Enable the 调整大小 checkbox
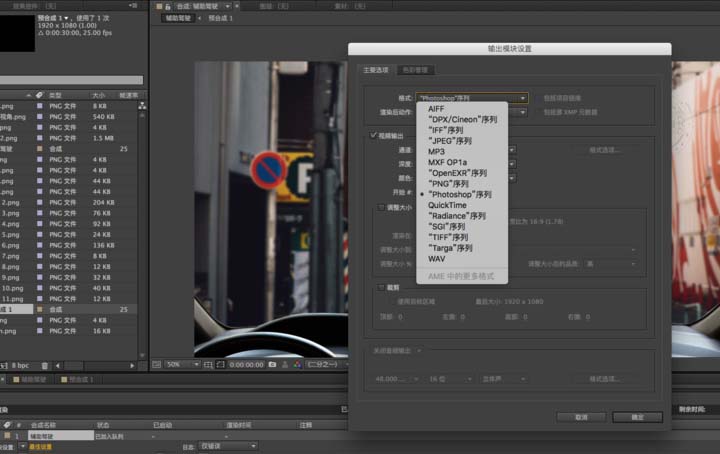 pos(381,208)
